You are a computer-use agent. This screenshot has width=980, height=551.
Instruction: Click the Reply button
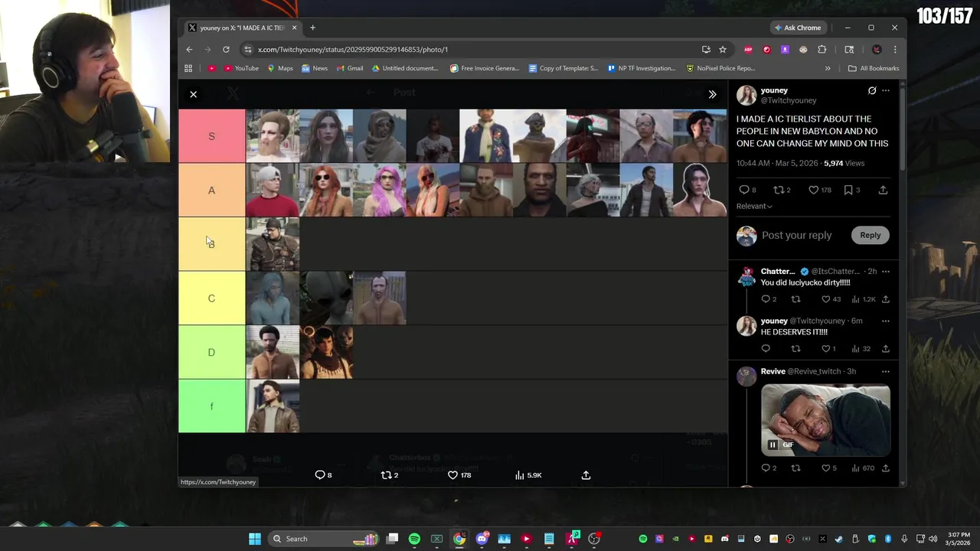coord(870,235)
